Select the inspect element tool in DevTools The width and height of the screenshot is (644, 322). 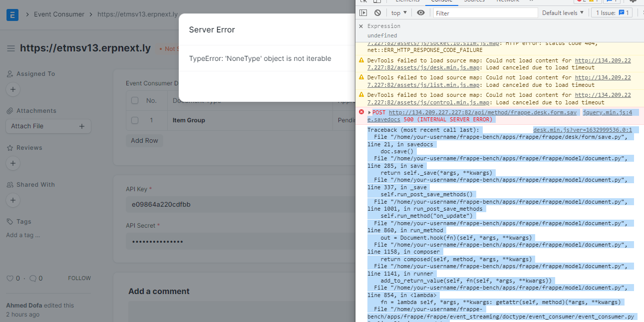364,2
